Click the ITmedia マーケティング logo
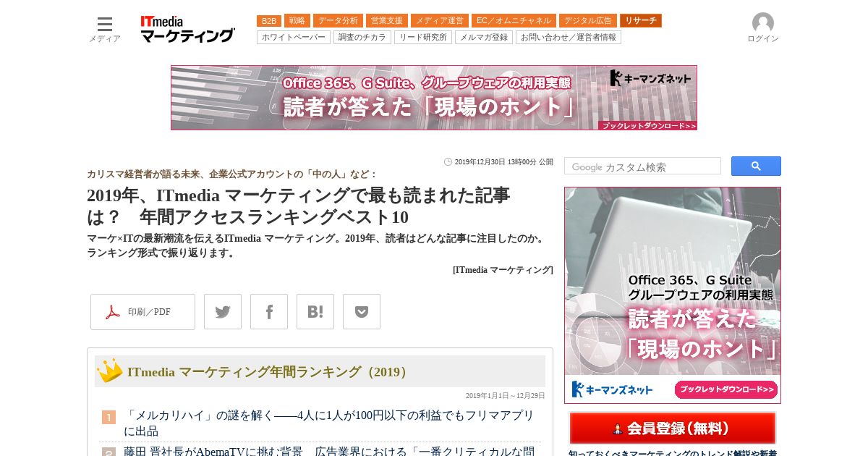 188,29
